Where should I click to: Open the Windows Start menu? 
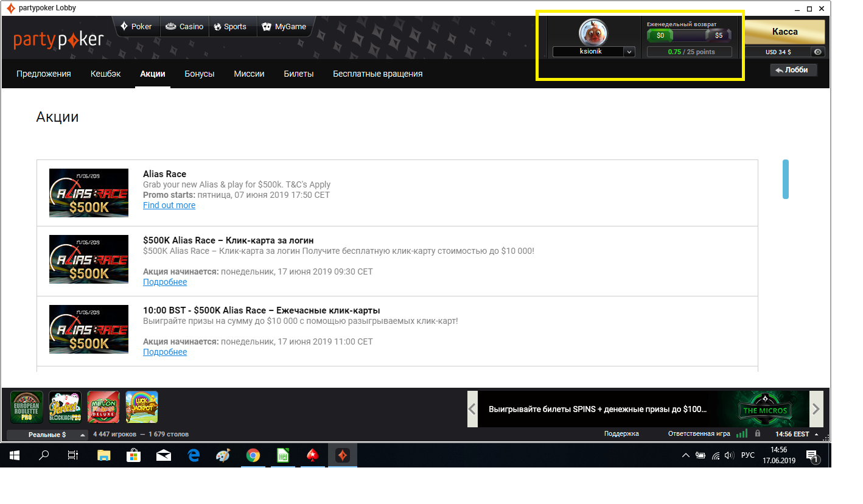(15, 455)
